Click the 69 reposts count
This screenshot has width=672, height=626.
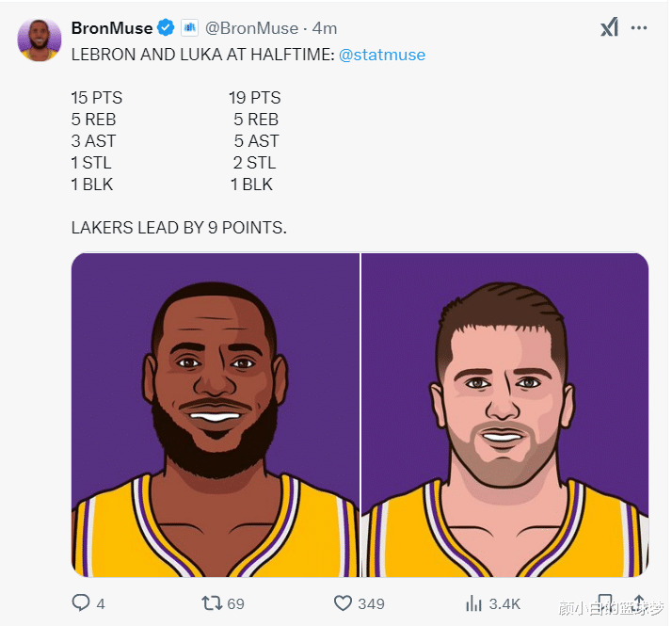(x=235, y=603)
